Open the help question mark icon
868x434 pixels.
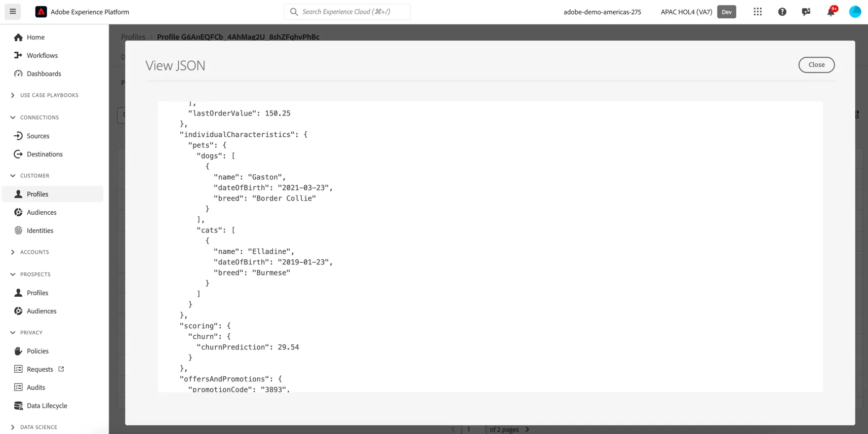[x=782, y=12]
